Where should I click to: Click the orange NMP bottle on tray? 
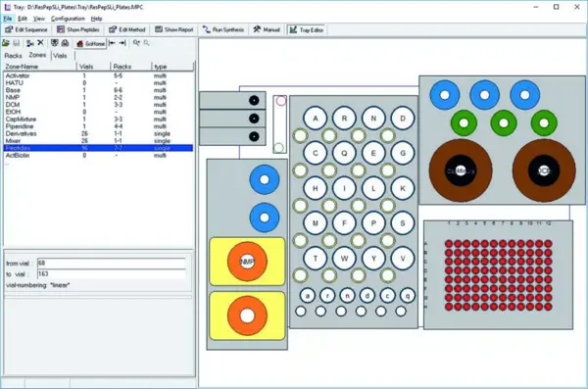[x=247, y=262]
